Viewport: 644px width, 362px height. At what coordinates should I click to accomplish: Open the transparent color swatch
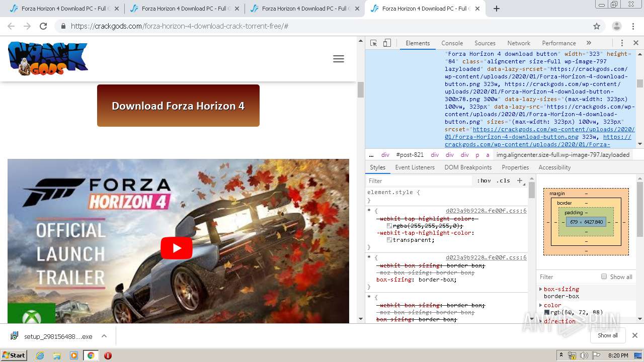[x=389, y=240]
